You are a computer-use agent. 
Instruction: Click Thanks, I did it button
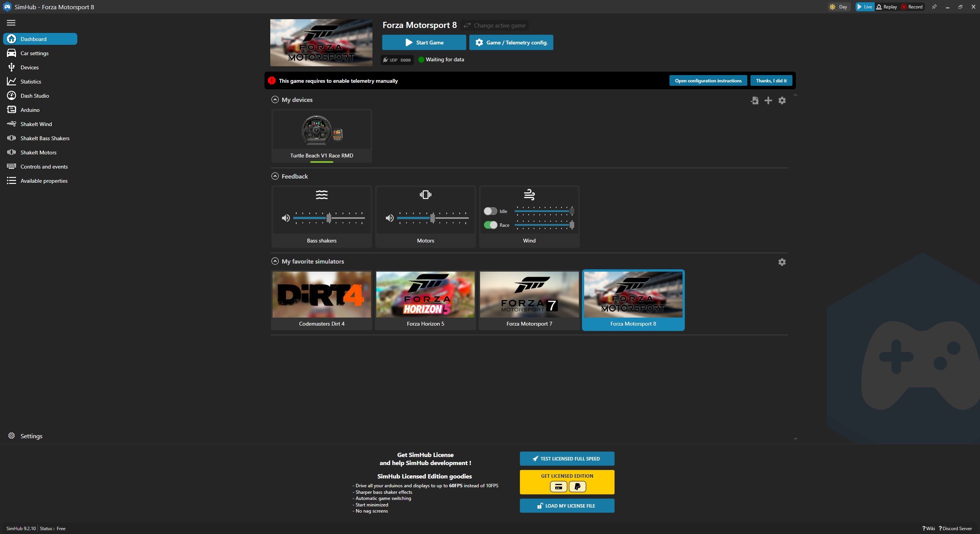tap(771, 80)
